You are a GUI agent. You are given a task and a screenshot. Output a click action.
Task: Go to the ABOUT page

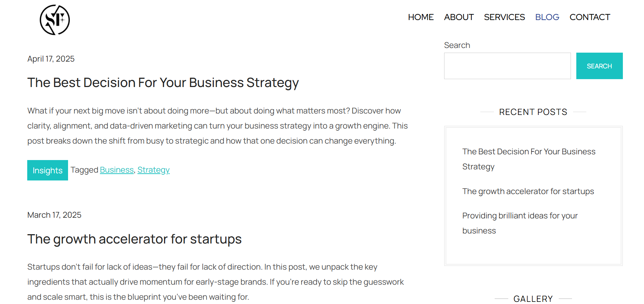click(458, 17)
